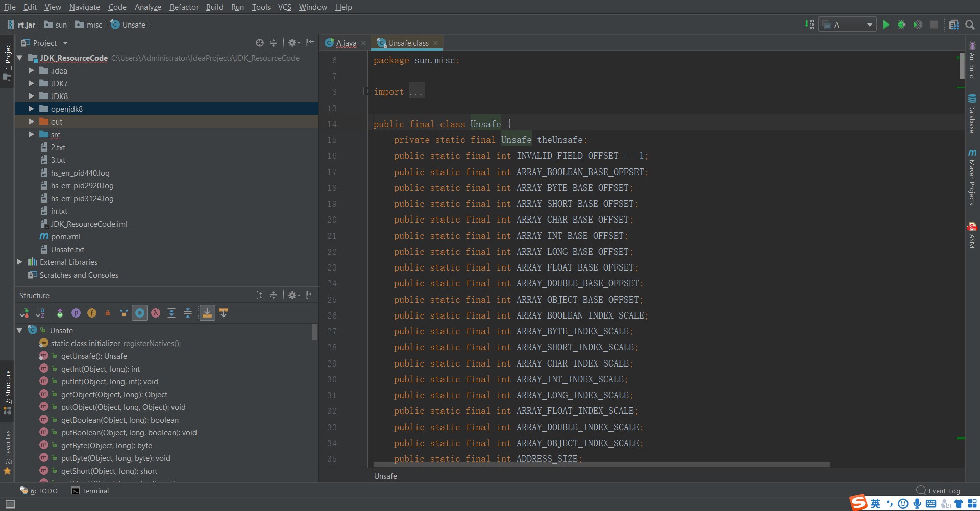Toggle Show non-public members lock icon
Image resolution: width=980 pixels, height=511 pixels.
tap(108, 313)
